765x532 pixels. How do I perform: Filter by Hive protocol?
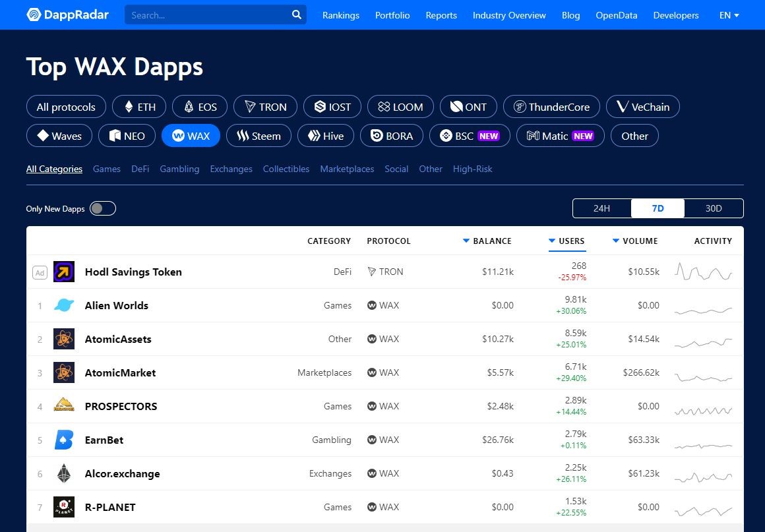[x=325, y=136]
